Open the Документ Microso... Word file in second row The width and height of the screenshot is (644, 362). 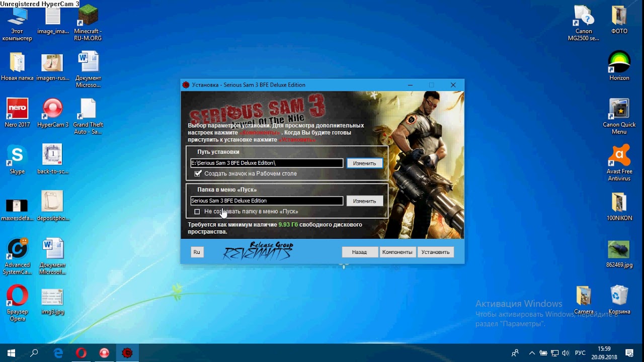click(88, 70)
